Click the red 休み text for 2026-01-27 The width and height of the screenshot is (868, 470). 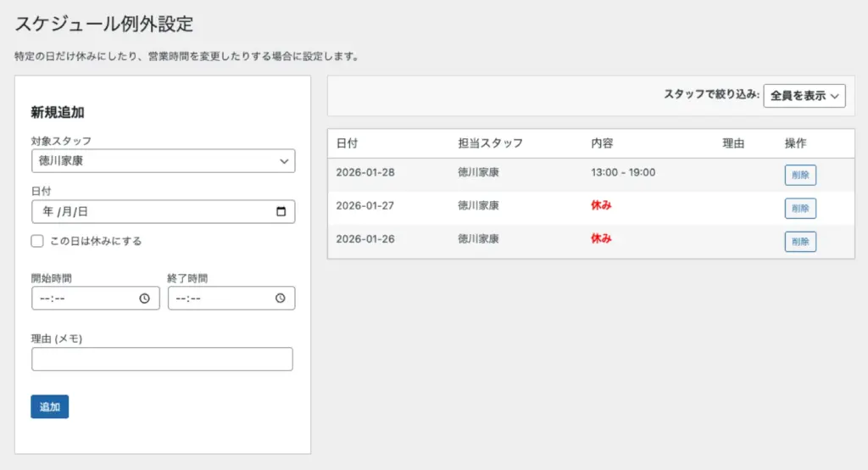coord(601,205)
